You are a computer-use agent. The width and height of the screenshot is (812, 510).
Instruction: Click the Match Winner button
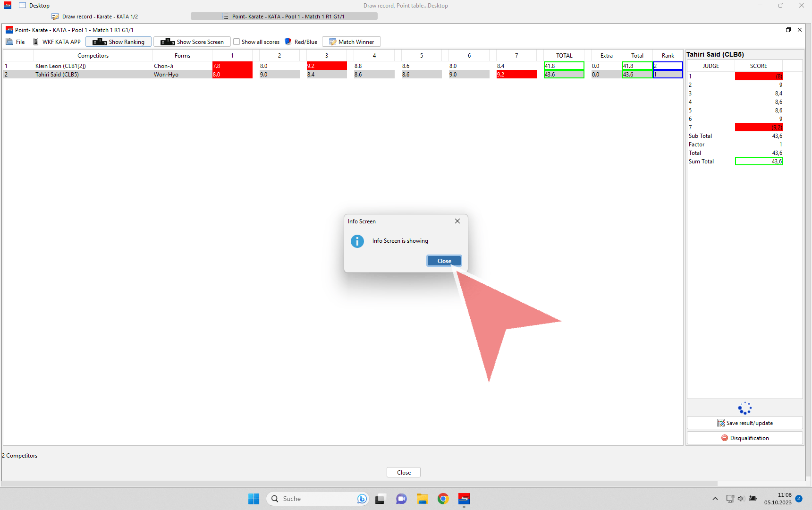coord(351,42)
